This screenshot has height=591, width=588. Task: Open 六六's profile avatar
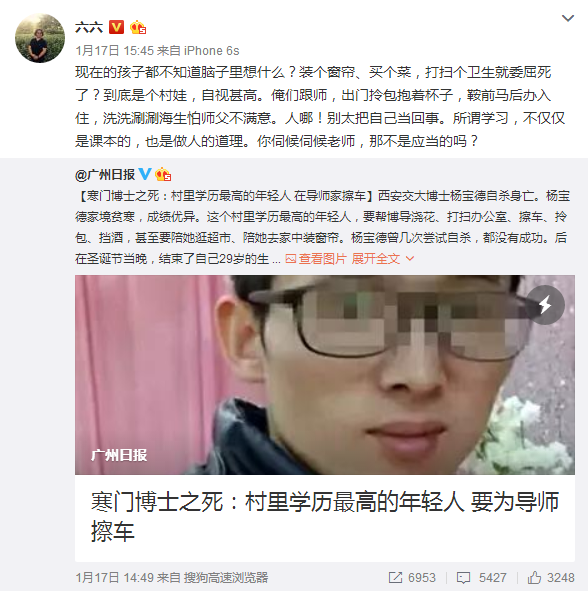click(40, 38)
